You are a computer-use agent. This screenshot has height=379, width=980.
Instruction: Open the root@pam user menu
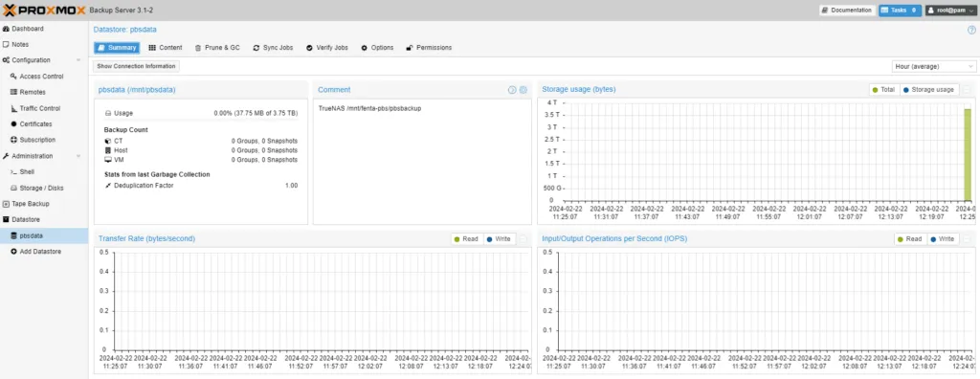[950, 10]
